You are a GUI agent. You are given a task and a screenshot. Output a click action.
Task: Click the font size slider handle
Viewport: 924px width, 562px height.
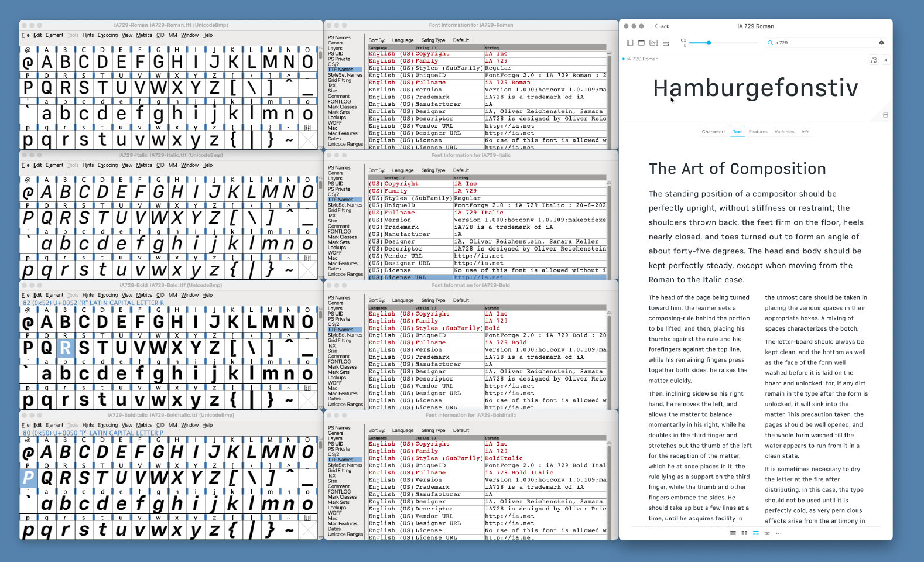709,43
